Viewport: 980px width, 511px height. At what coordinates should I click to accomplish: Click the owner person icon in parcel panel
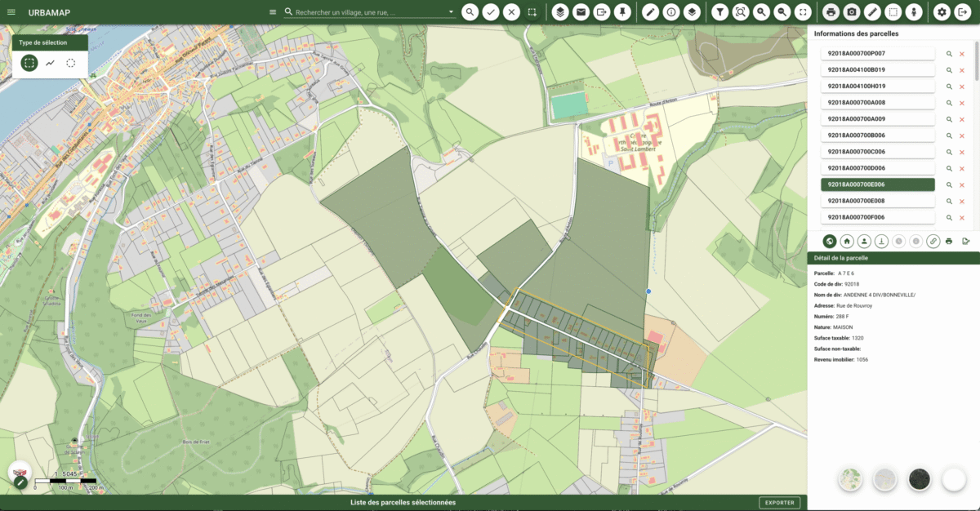pyautogui.click(x=864, y=241)
